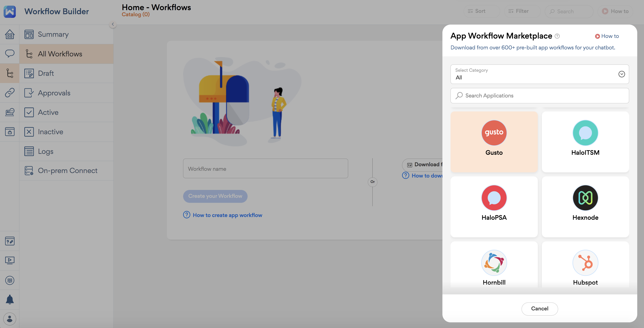Click the user profile avatar icon
Screen dimensions: 644x328
click(x=9, y=319)
